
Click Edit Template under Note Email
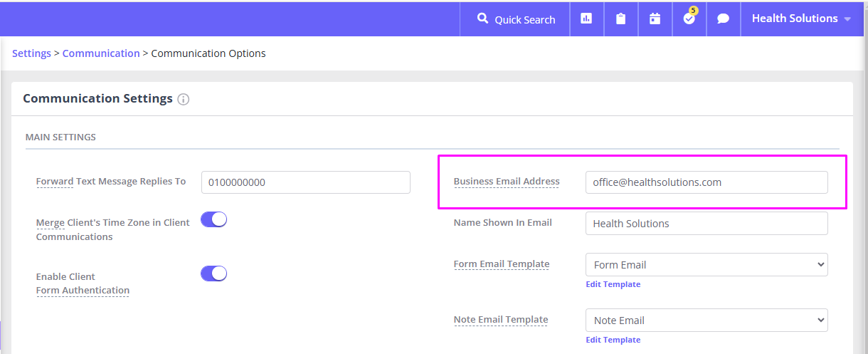(613, 340)
